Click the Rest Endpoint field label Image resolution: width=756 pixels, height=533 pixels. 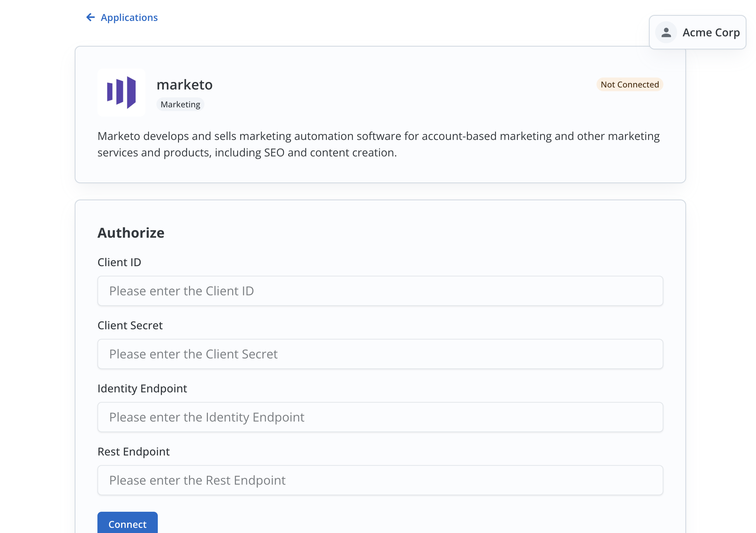(x=133, y=451)
